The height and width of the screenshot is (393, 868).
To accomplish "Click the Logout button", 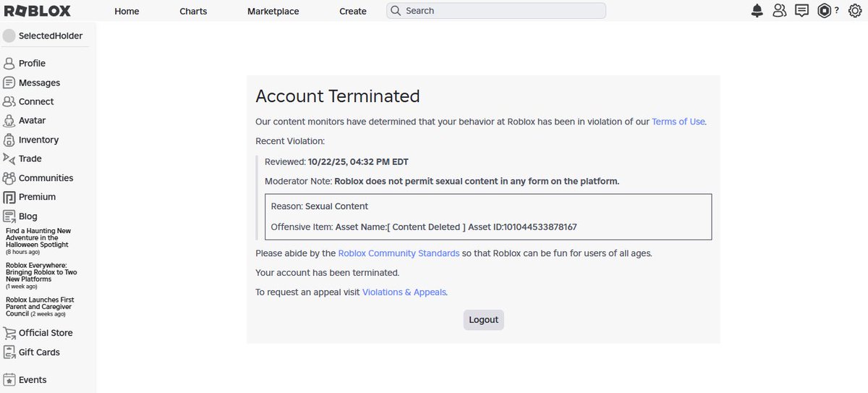I will tap(483, 320).
